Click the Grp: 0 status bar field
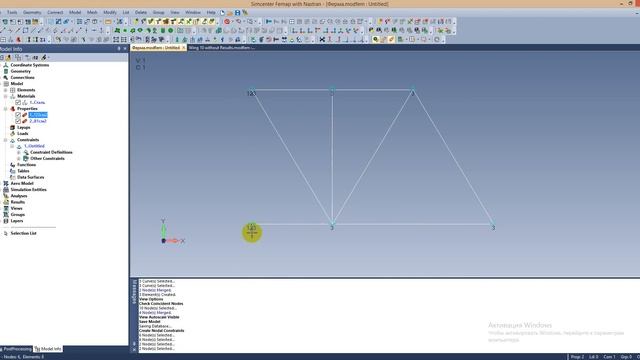The image size is (640, 360). point(626,357)
